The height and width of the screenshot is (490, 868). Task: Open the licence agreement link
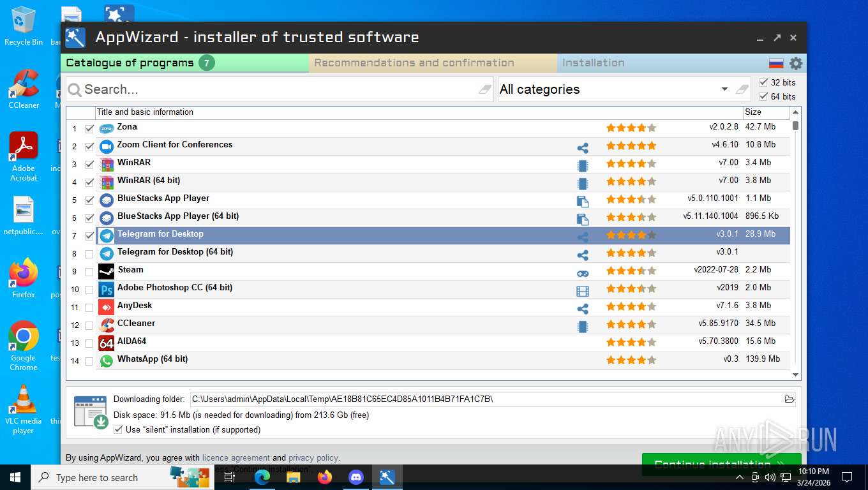[x=236, y=457]
